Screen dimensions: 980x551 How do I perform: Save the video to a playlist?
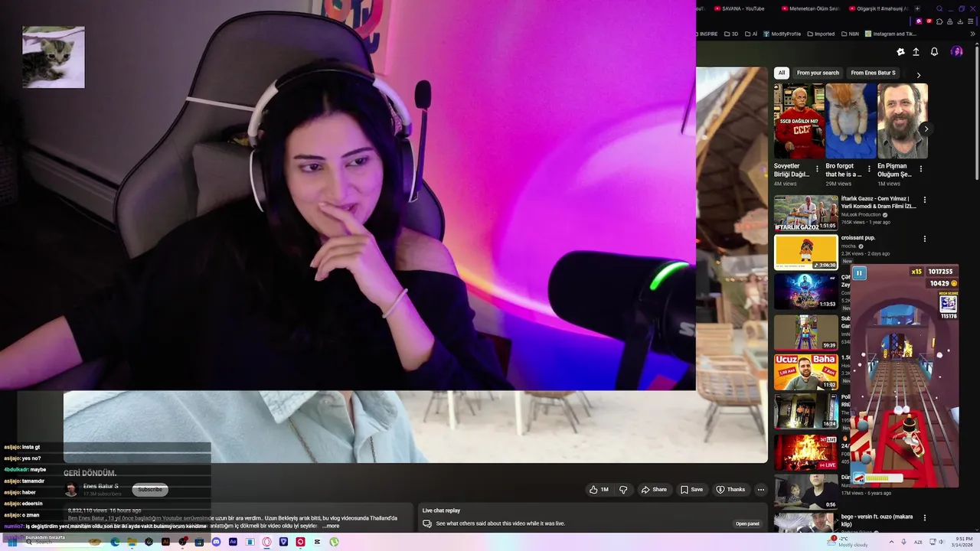pyautogui.click(x=691, y=490)
